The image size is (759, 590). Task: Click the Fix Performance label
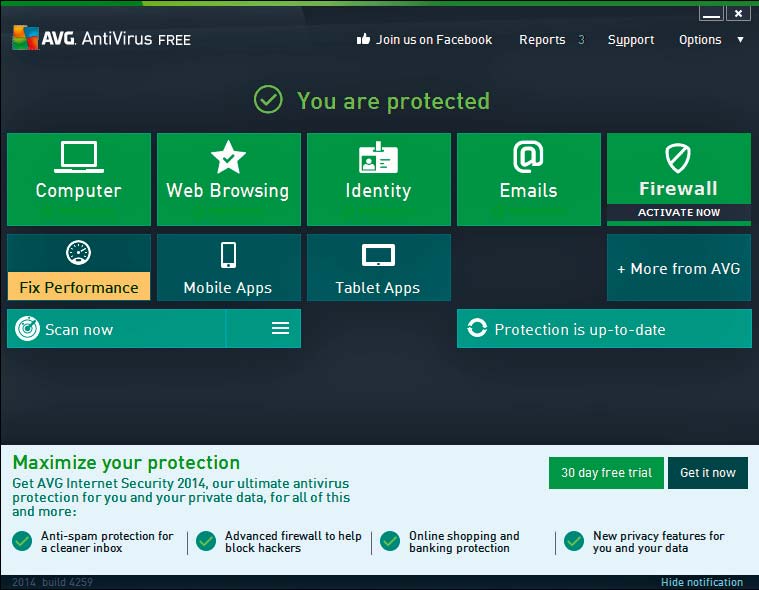coord(79,287)
